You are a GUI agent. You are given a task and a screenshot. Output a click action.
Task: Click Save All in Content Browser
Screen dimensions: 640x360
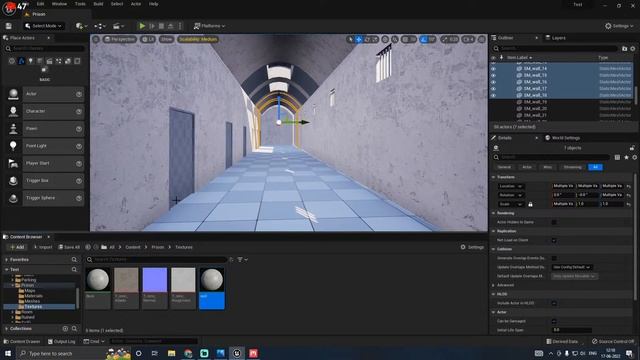pos(69,247)
